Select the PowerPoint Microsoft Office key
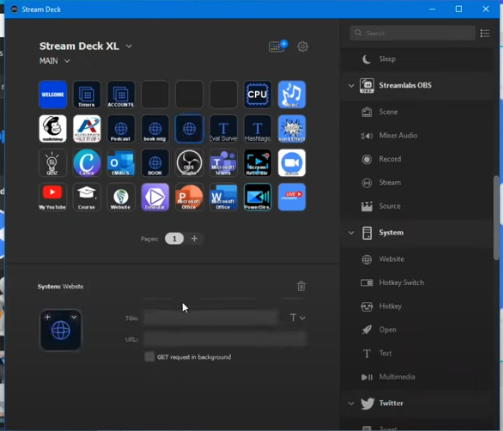The height and width of the screenshot is (431, 503). tap(189, 197)
